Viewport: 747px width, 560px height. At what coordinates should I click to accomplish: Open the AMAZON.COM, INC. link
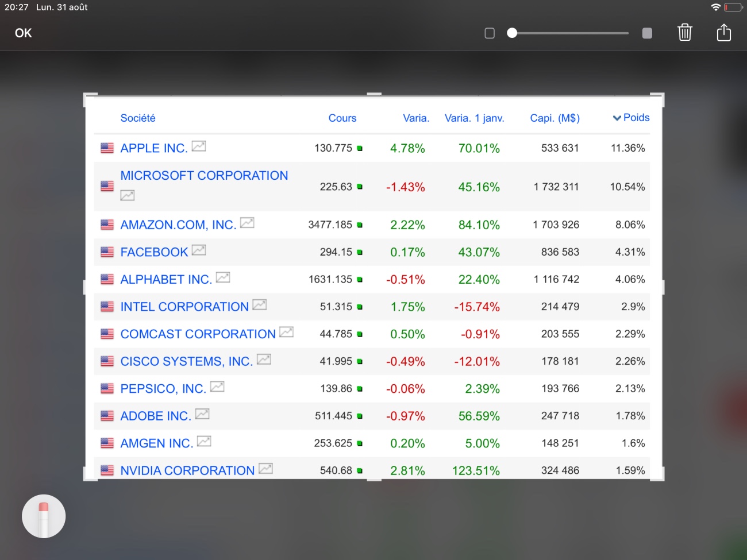[x=178, y=225]
